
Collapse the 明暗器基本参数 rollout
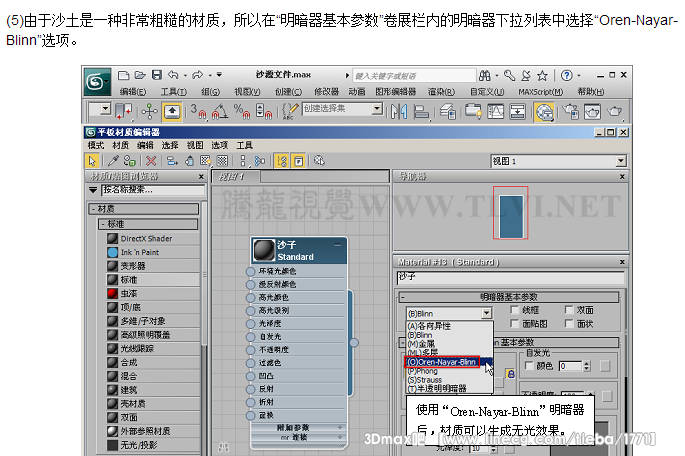click(403, 297)
